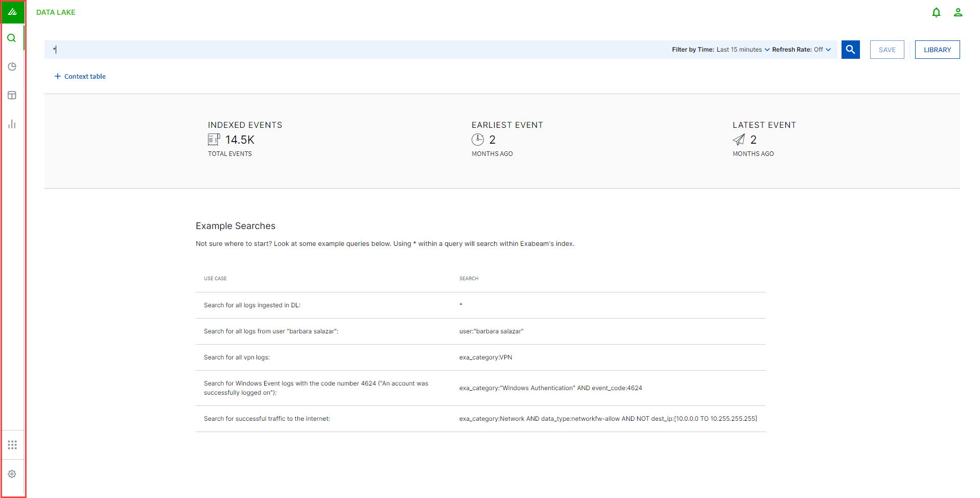Click the Exabeam logo icon
The height and width of the screenshot is (498, 980).
pyautogui.click(x=13, y=12)
